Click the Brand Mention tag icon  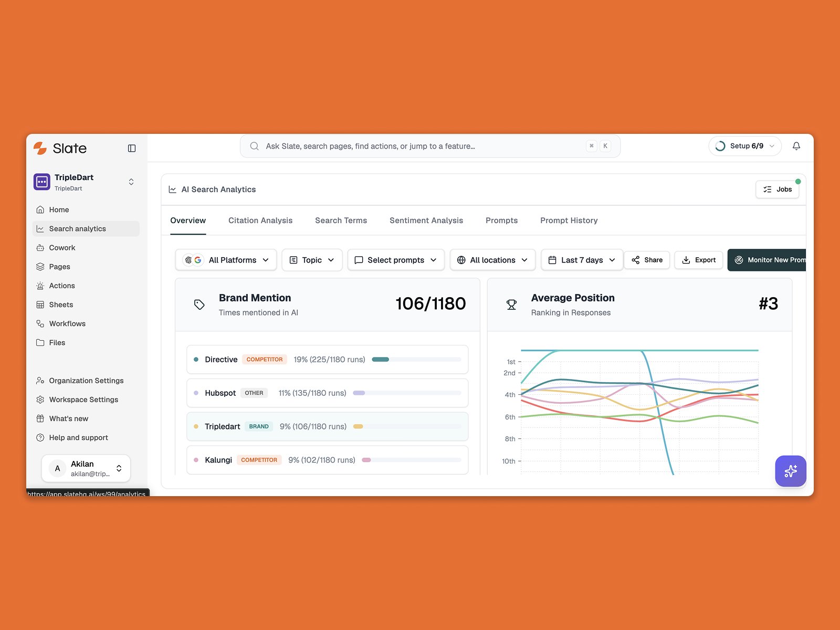point(199,304)
